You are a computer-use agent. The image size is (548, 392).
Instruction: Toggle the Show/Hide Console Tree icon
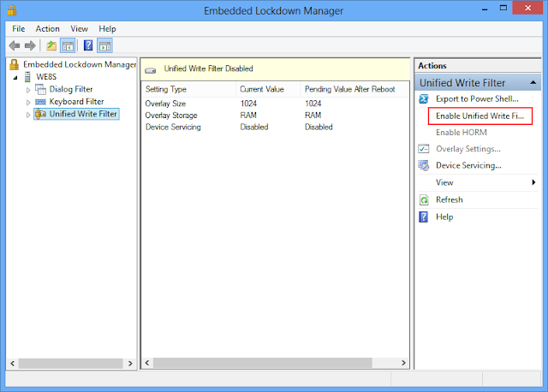[68, 45]
